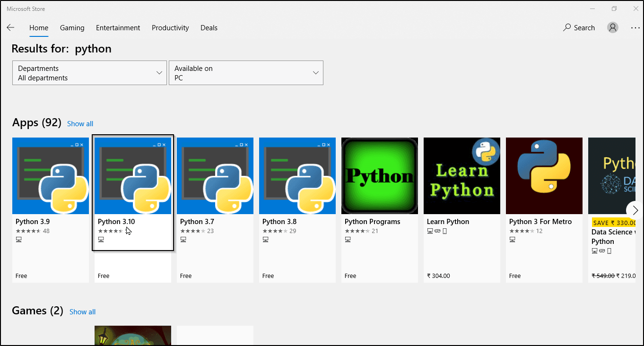Select the Learn Python title text

448,222
